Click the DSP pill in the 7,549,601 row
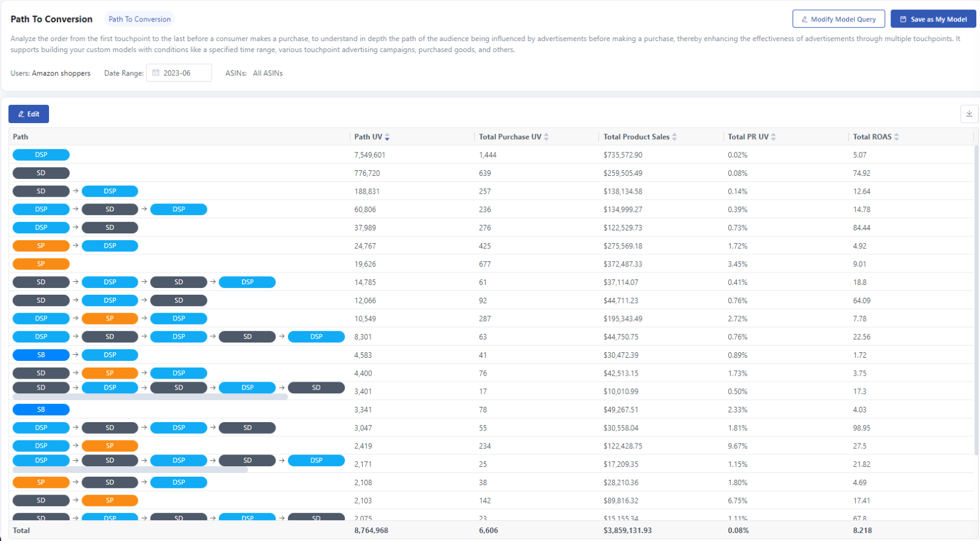 point(41,155)
